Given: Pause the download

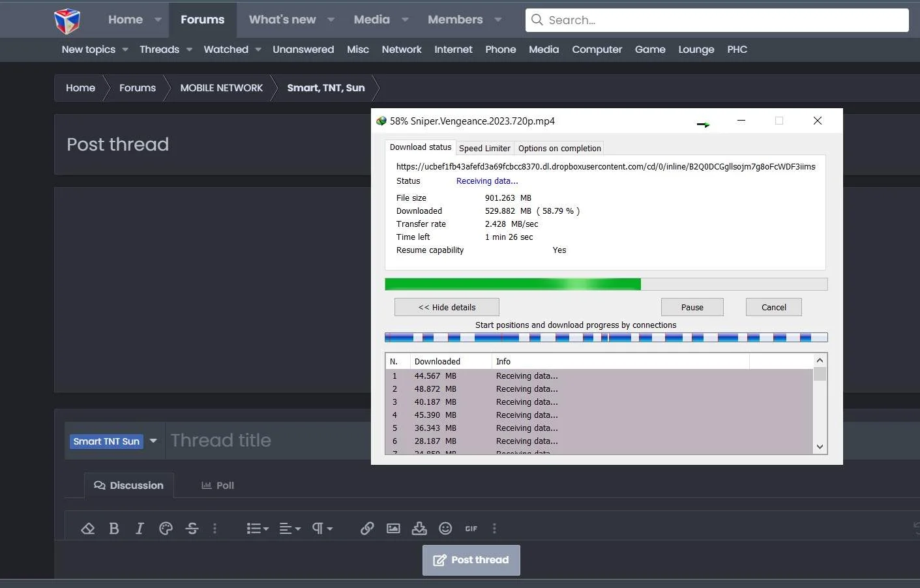Looking at the screenshot, I should tap(692, 307).
